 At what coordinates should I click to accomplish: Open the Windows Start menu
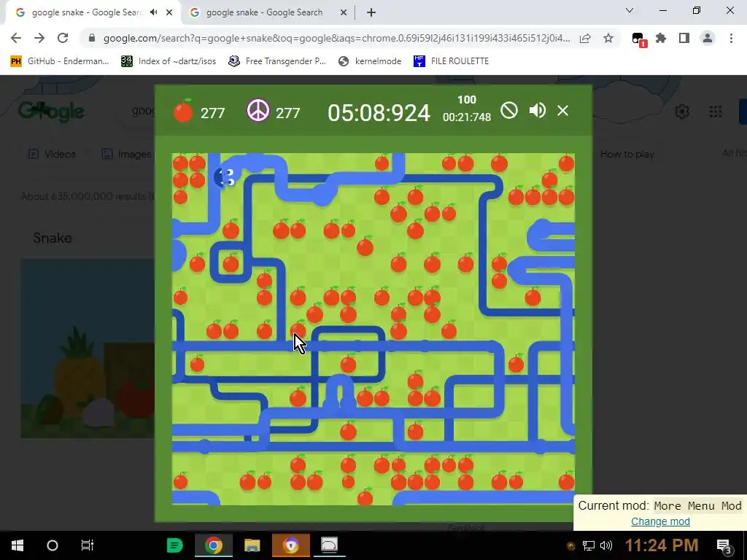(x=18, y=545)
